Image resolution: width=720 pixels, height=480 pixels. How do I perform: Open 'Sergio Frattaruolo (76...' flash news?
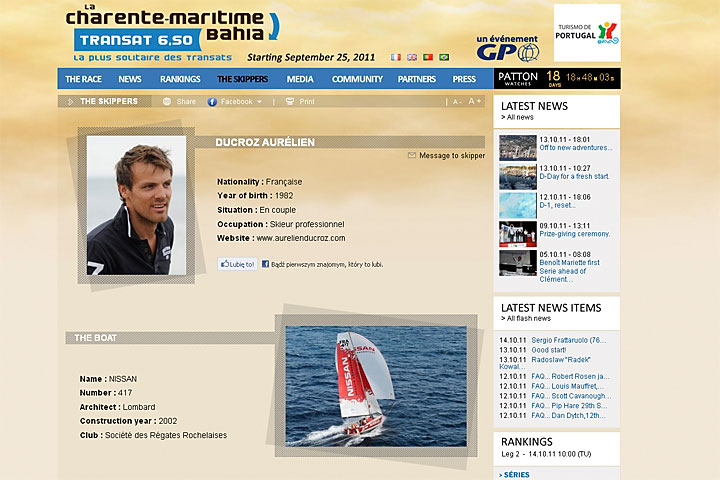tap(568, 340)
